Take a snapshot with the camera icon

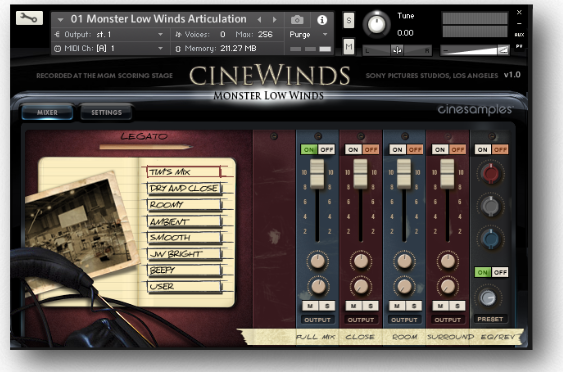[x=297, y=20]
